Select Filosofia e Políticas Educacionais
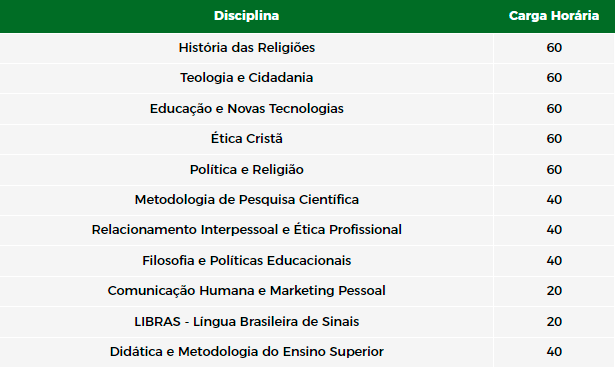The image size is (615, 368). click(x=247, y=261)
